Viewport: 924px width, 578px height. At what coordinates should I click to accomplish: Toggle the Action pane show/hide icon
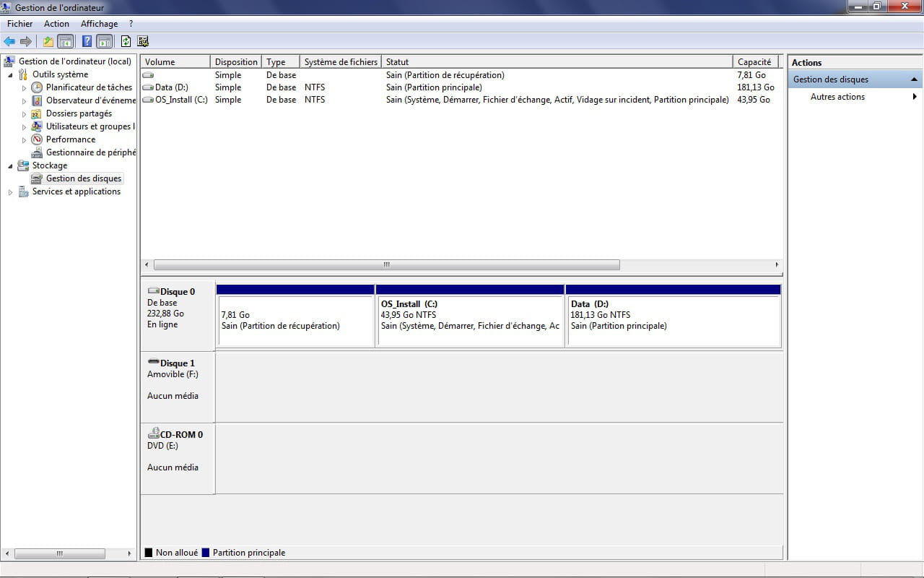(104, 41)
